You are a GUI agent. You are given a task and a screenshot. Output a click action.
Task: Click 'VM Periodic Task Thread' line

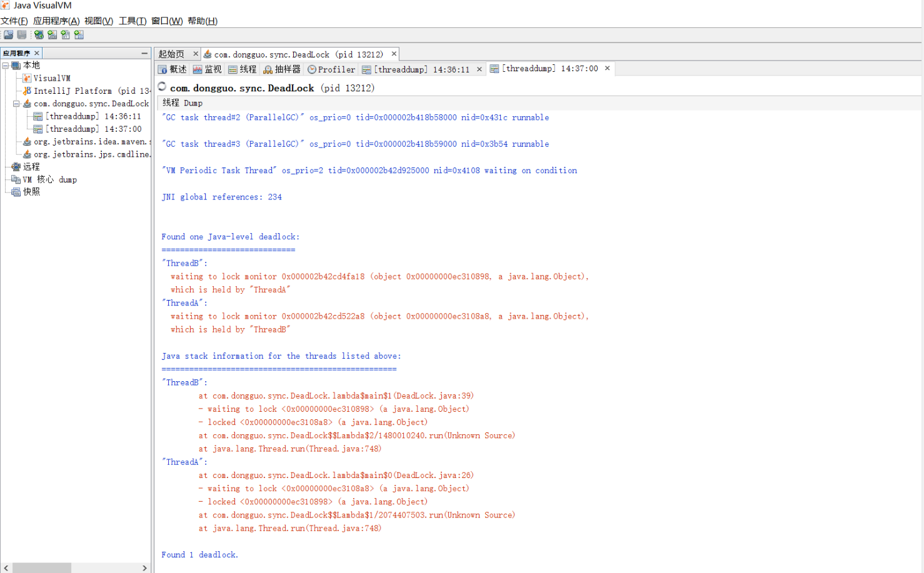pos(369,171)
